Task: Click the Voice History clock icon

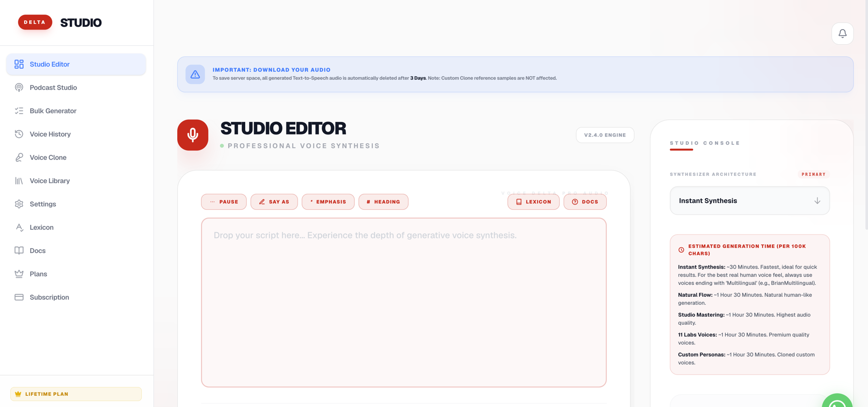Action: pos(19,134)
